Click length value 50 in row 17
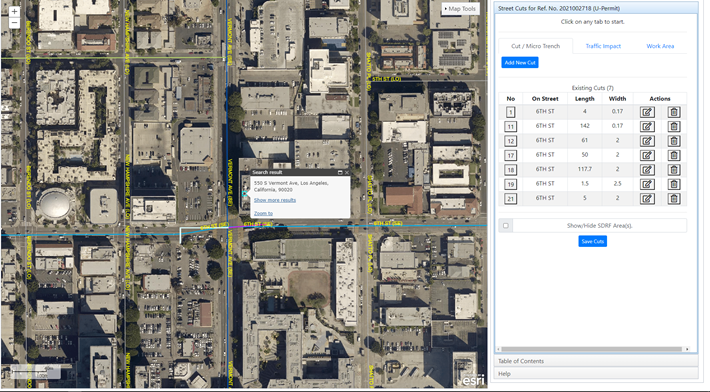The image size is (710, 392). [x=585, y=154]
